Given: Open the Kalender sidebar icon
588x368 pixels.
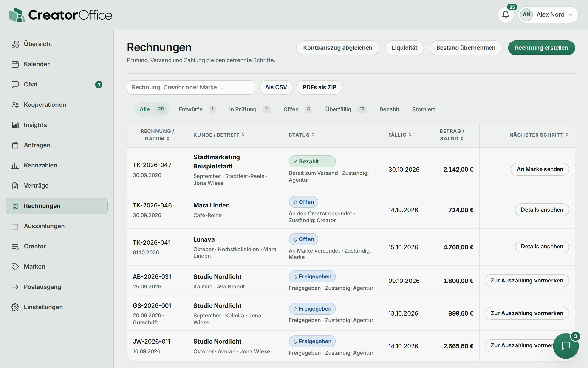Looking at the screenshot, I should tap(15, 64).
